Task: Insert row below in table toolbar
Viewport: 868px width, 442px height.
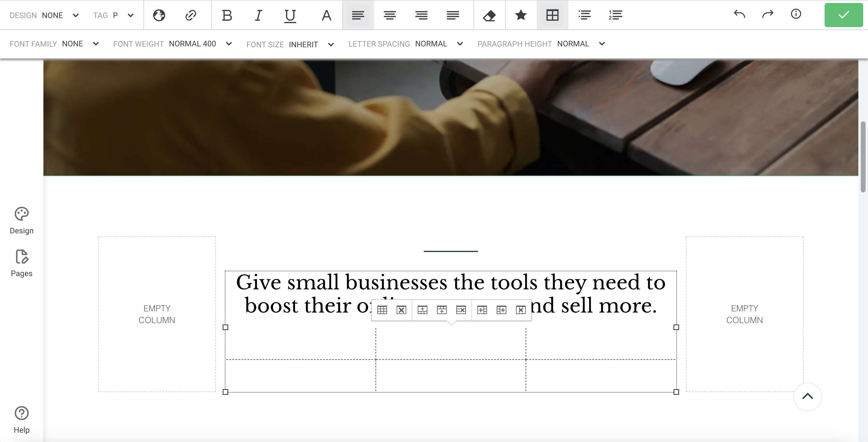Action: (442, 310)
